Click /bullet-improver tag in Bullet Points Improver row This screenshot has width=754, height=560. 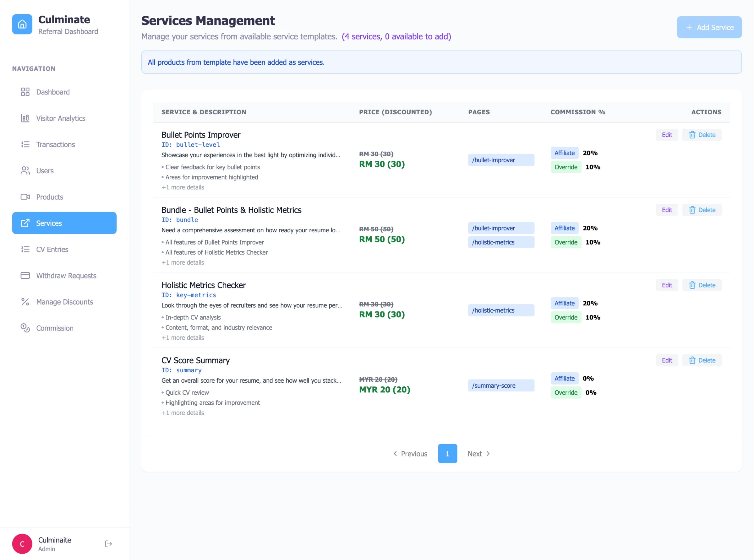501,160
